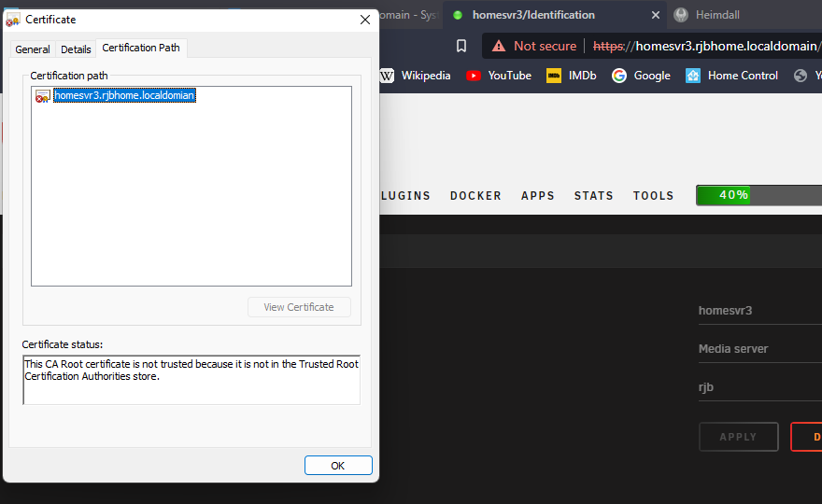Click the Not secure label
The height and width of the screenshot is (504, 822).
tap(546, 46)
